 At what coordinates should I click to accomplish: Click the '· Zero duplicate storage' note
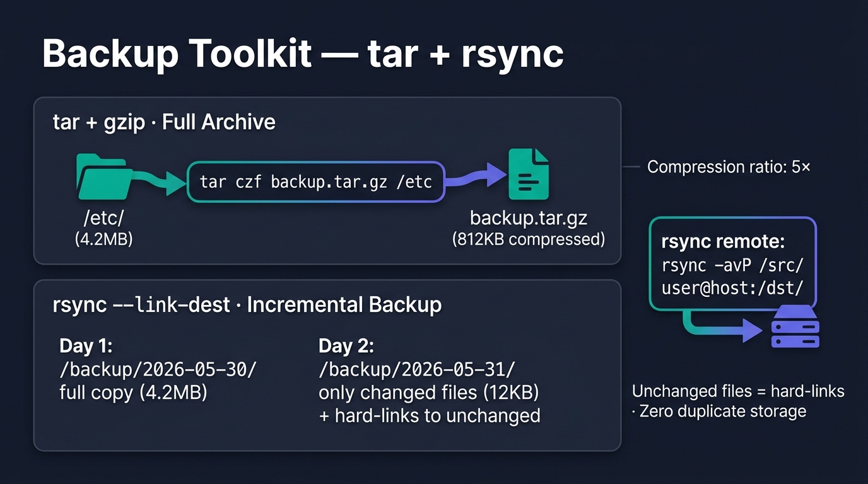[719, 412]
